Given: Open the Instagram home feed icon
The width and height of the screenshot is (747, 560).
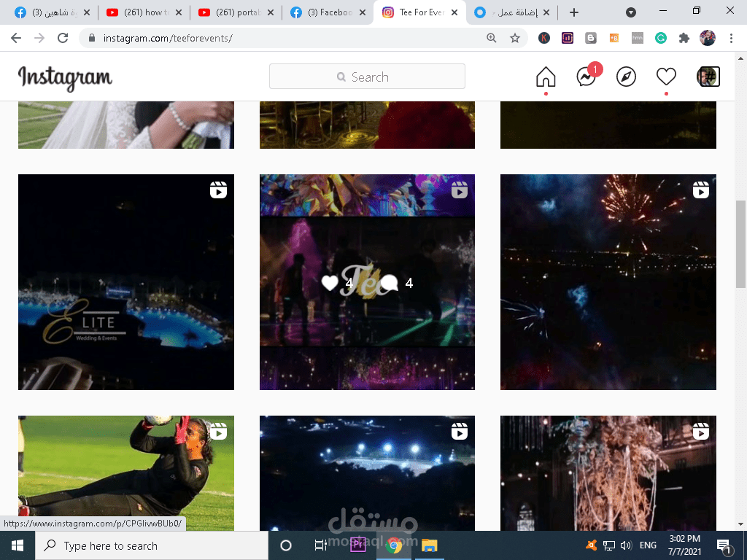Looking at the screenshot, I should 546,77.
